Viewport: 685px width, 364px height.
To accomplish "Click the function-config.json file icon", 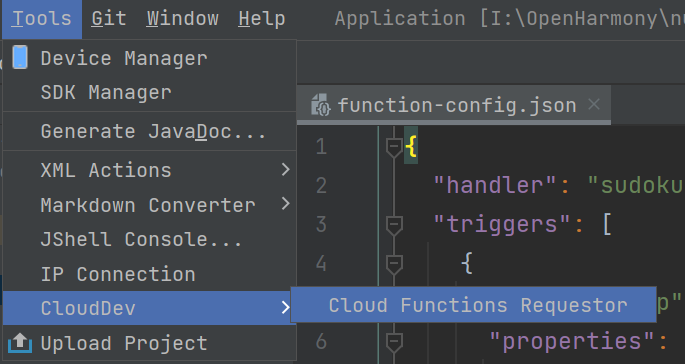I will (x=321, y=105).
